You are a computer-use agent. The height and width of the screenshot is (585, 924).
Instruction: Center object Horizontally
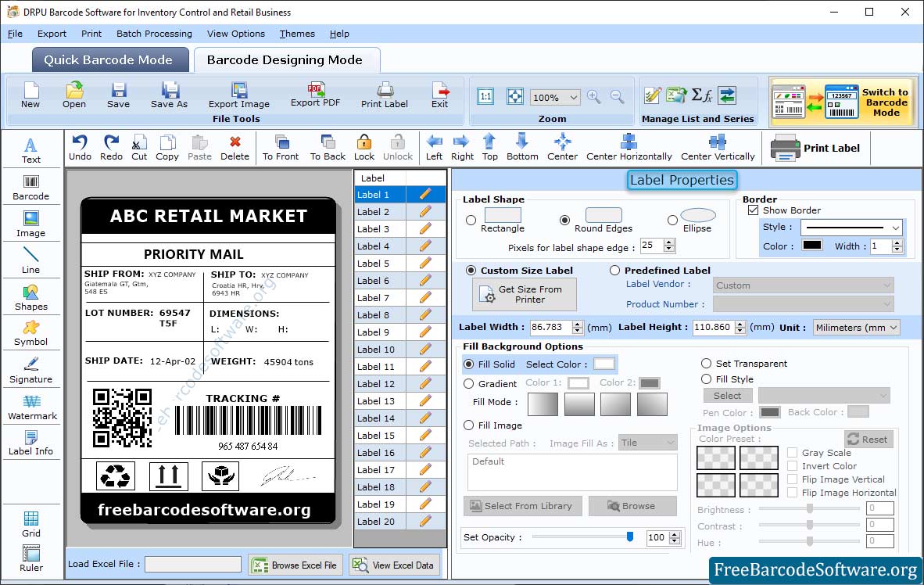coord(629,148)
